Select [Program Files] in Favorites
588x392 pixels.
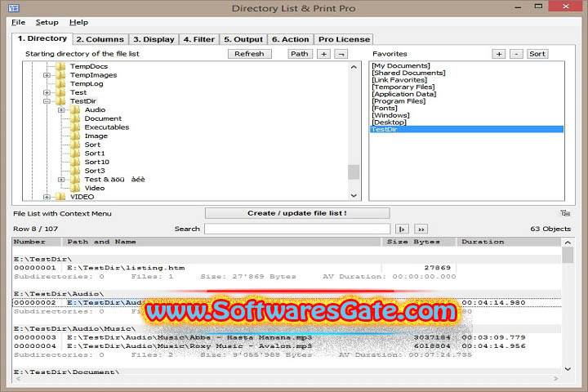coord(399,101)
